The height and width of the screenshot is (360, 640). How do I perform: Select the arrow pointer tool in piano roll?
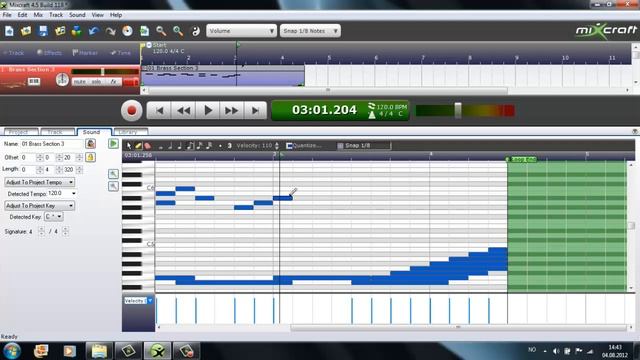[x=129, y=146]
